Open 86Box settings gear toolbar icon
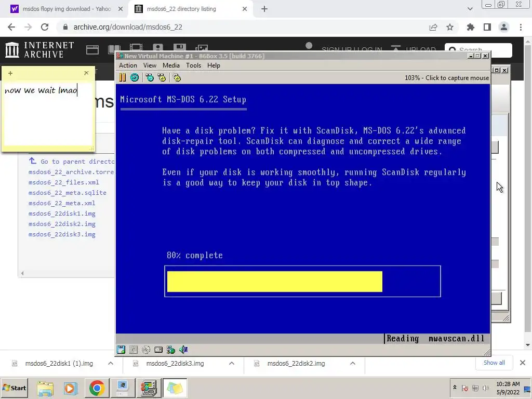Image resolution: width=532 pixels, height=399 pixels. click(177, 78)
